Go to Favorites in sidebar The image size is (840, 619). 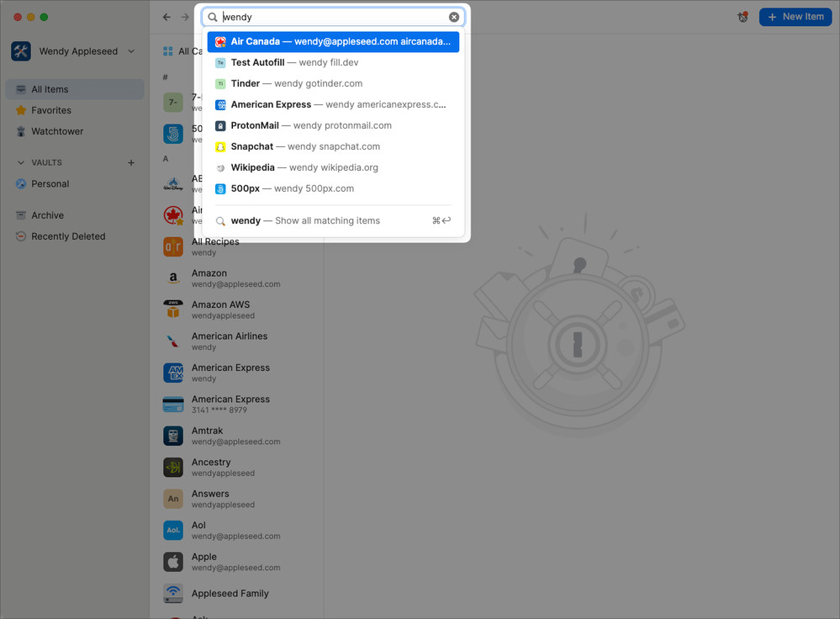[x=51, y=110]
